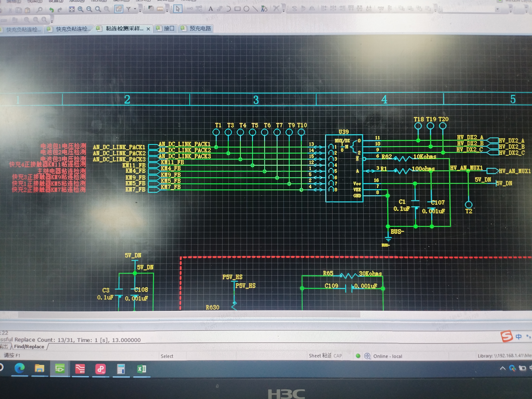Image resolution: width=532 pixels, height=399 pixels.
Task: Select the Text 'A' tool
Action: [211, 9]
